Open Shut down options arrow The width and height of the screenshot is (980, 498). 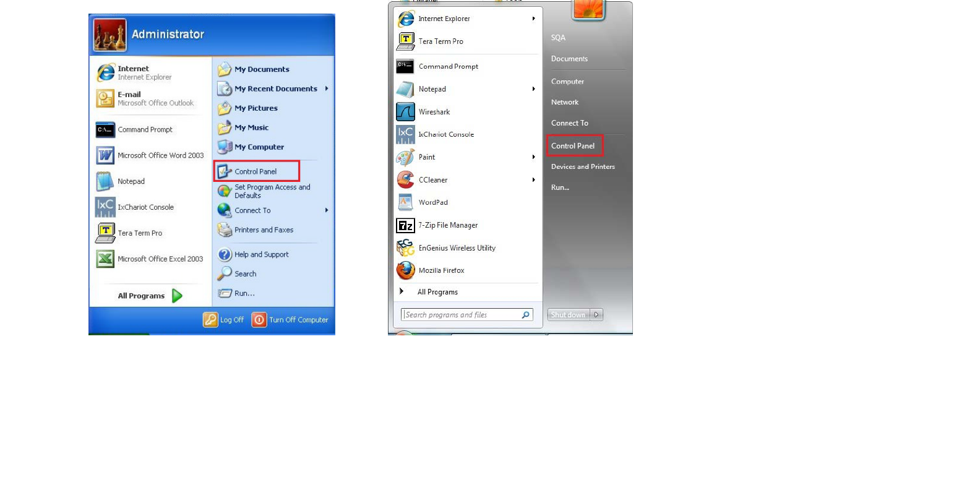click(596, 315)
